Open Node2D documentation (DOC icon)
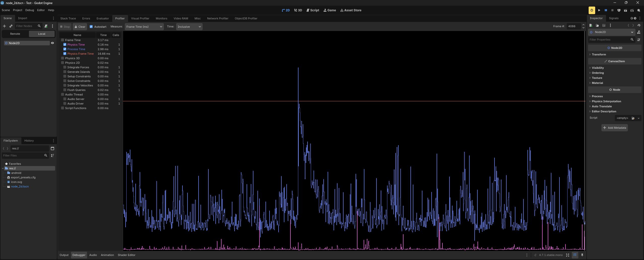Viewport: 644px width, 260px height. [x=639, y=32]
